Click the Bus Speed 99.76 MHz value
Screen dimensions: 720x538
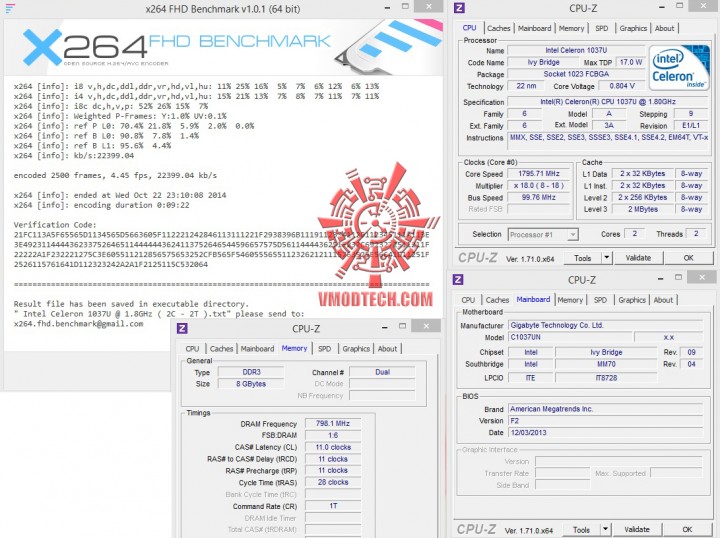click(539, 197)
